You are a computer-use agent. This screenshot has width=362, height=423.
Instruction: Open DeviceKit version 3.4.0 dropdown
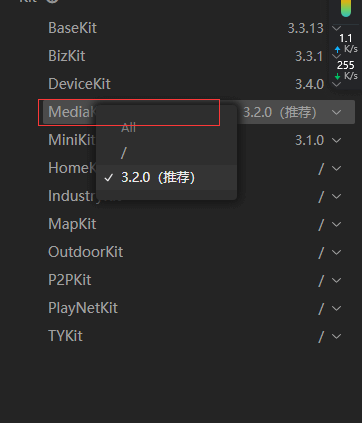pyautogui.click(x=337, y=84)
